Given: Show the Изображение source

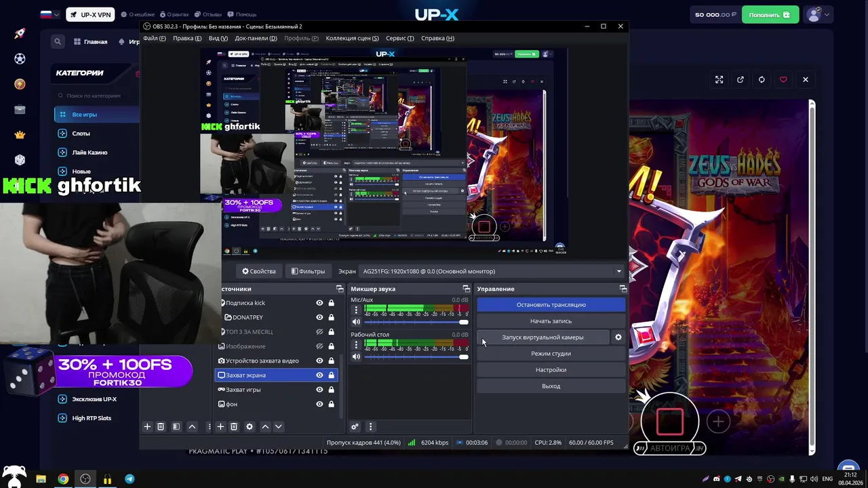Looking at the screenshot, I should tap(319, 346).
